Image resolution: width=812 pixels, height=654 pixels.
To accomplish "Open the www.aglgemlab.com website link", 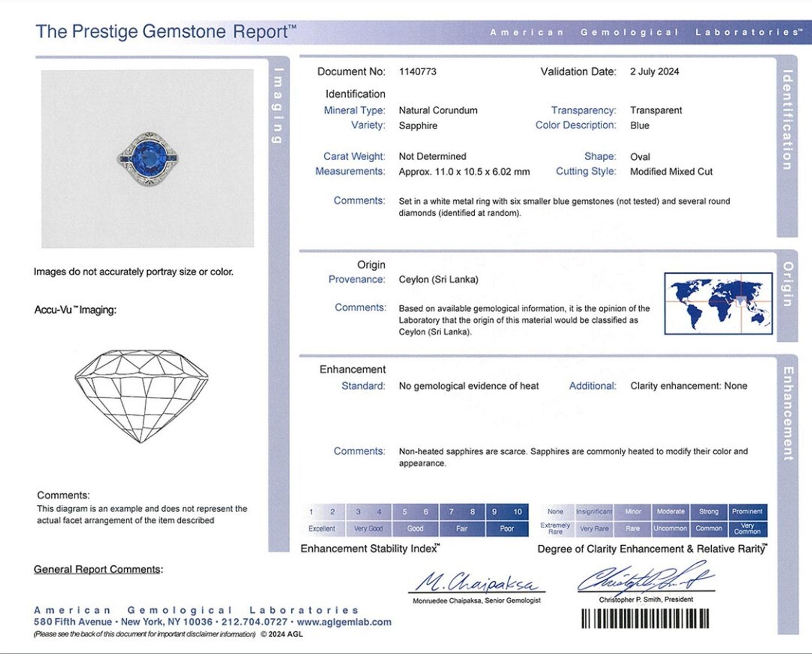I will coord(344,622).
